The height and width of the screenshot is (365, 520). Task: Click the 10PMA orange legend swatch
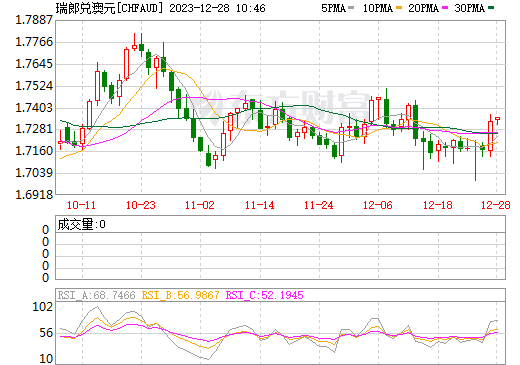399,8
